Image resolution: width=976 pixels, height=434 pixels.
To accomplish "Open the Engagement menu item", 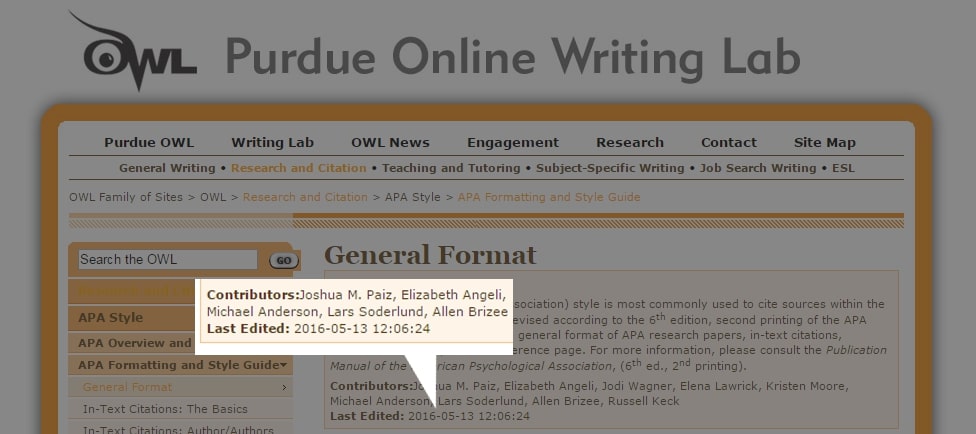I will point(513,143).
